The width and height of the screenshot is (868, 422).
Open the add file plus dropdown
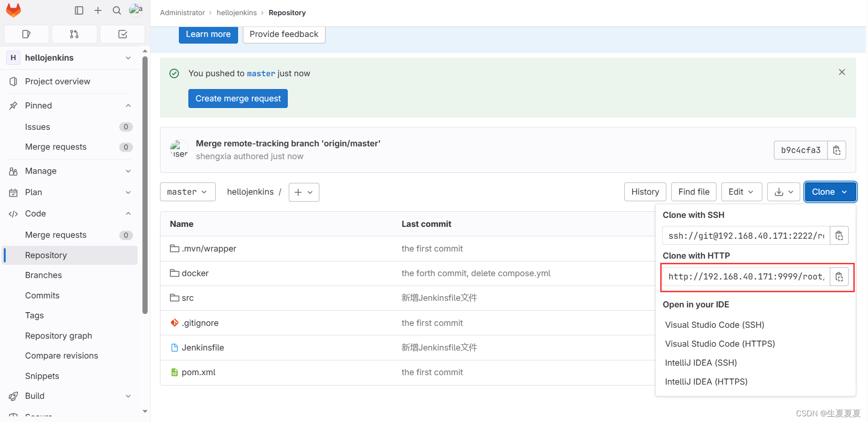tap(304, 192)
